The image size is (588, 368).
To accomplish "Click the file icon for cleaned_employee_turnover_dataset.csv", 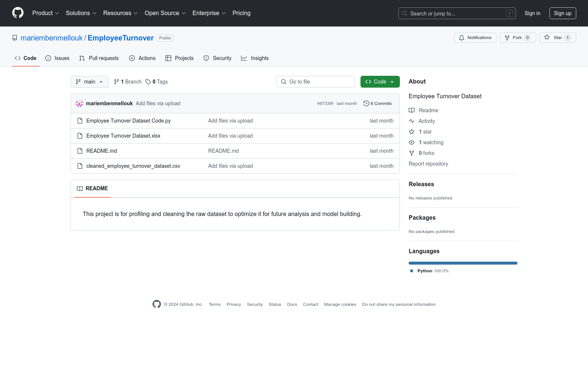I will click(x=80, y=166).
